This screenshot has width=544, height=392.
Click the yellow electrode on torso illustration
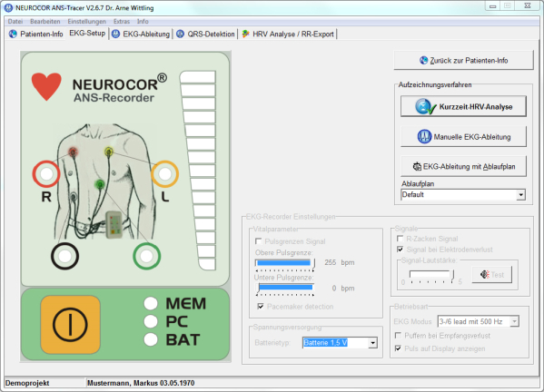pyautogui.click(x=109, y=152)
